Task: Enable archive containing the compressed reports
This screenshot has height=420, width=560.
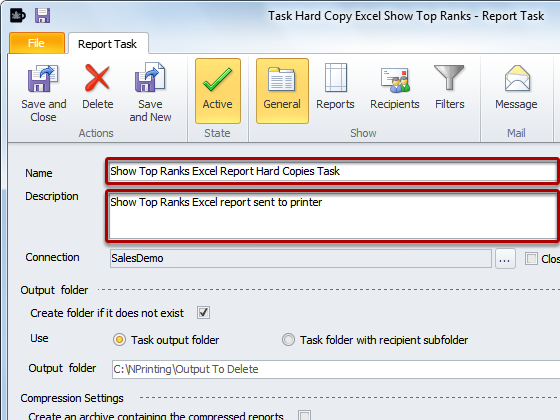Action: [x=305, y=415]
